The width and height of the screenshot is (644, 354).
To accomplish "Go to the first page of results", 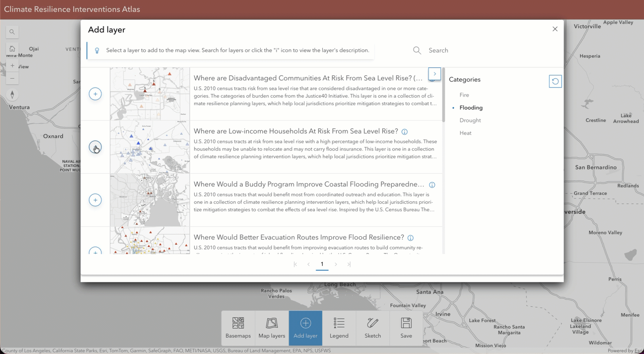I will [295, 264].
